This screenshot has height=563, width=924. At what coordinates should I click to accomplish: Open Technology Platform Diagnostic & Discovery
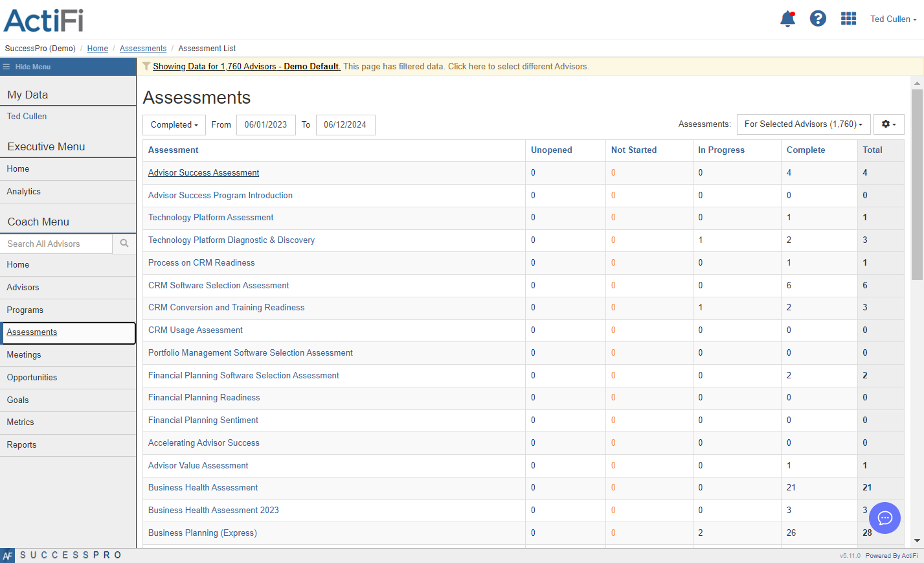231,240
